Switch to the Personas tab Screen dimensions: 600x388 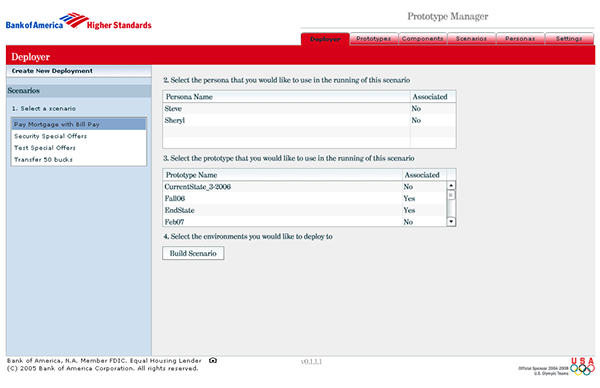pyautogui.click(x=520, y=39)
